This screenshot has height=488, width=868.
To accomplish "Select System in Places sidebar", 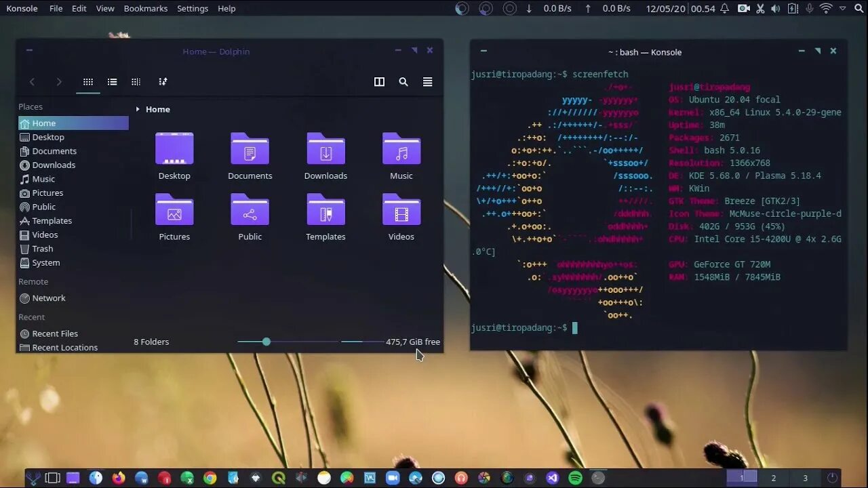I will click(x=73, y=262).
